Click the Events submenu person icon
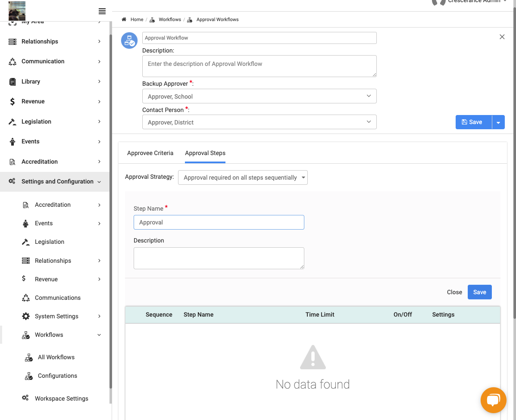This screenshot has height=420, width=516. click(26, 224)
